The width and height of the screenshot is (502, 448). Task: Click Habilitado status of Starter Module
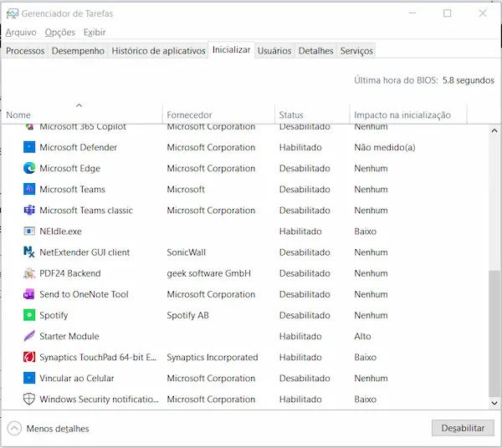(x=300, y=336)
